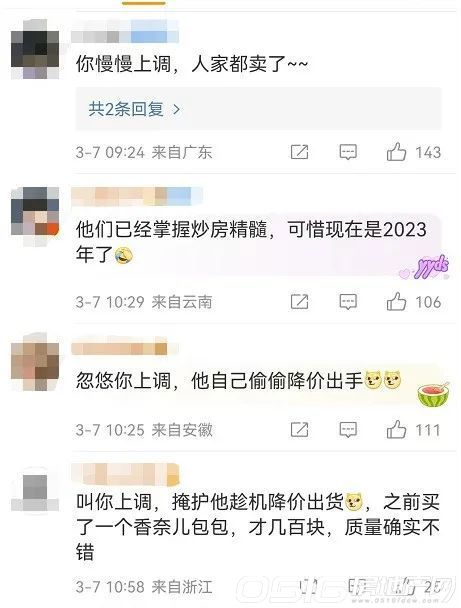Tap the yyds badge on the Yunnan comment
This screenshot has width=461, height=608.
click(424, 267)
